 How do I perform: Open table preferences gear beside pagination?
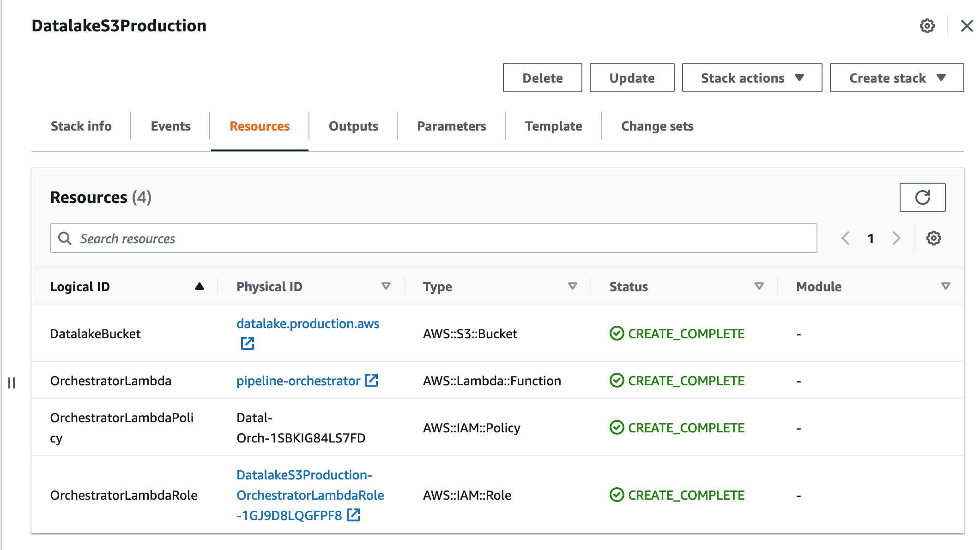[x=933, y=238]
